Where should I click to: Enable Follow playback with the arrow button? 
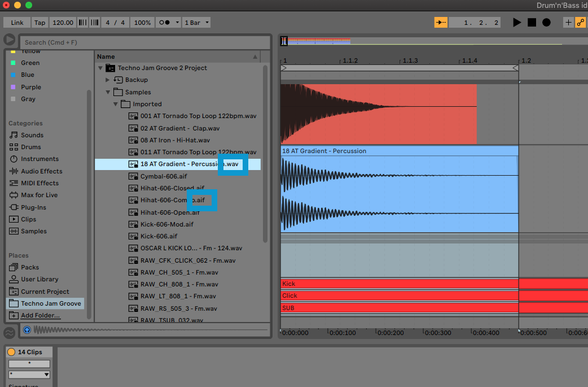click(441, 22)
